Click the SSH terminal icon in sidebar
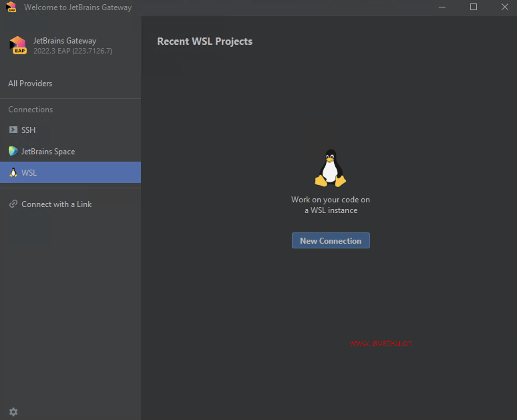 13,130
